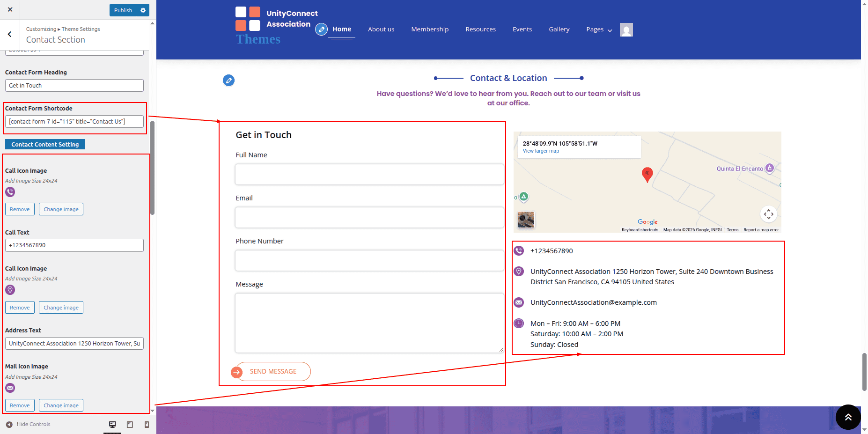868x434 pixels.
Task: Click the Publish button
Action: (123, 10)
